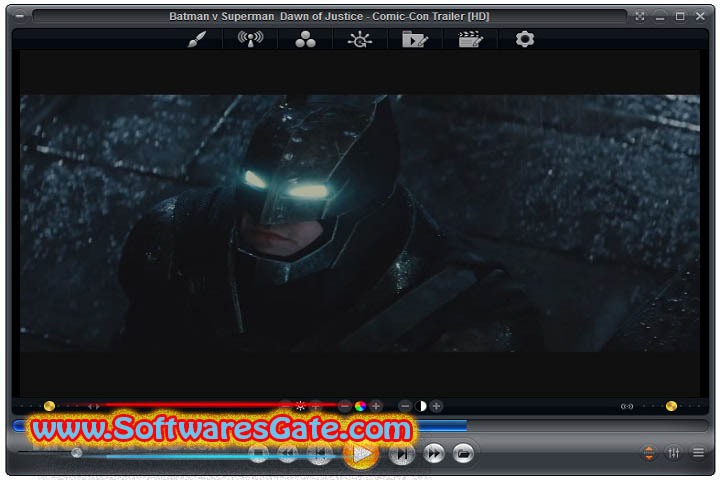Click the volume slider knob
The image size is (720, 480).
77,453
